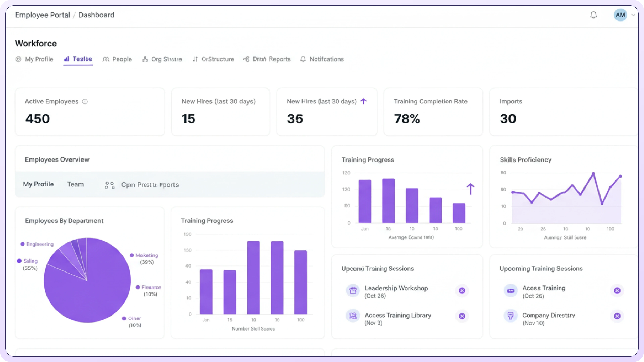Expand the account dropdown chevron
The width and height of the screenshot is (644, 362).
pos(633,15)
